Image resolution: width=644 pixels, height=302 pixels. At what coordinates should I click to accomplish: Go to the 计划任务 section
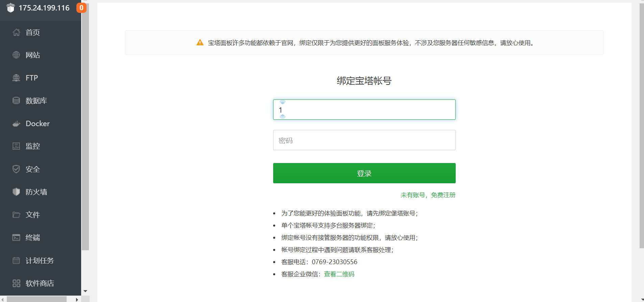41,260
